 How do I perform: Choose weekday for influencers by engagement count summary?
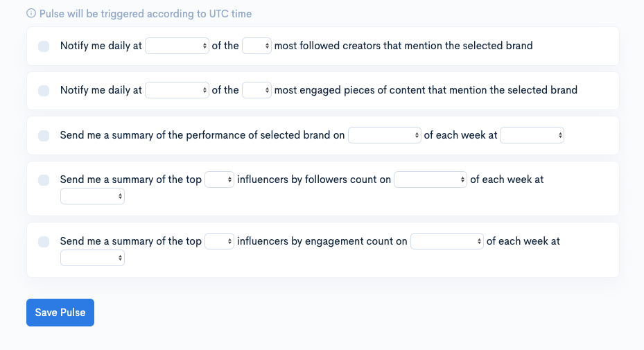tap(447, 241)
